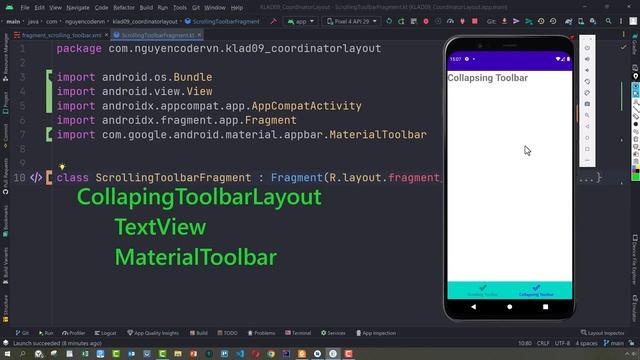Click the Rerun app icon in toolbar
Image resolution: width=640 pixels, height=360 pixels.
(389, 21)
